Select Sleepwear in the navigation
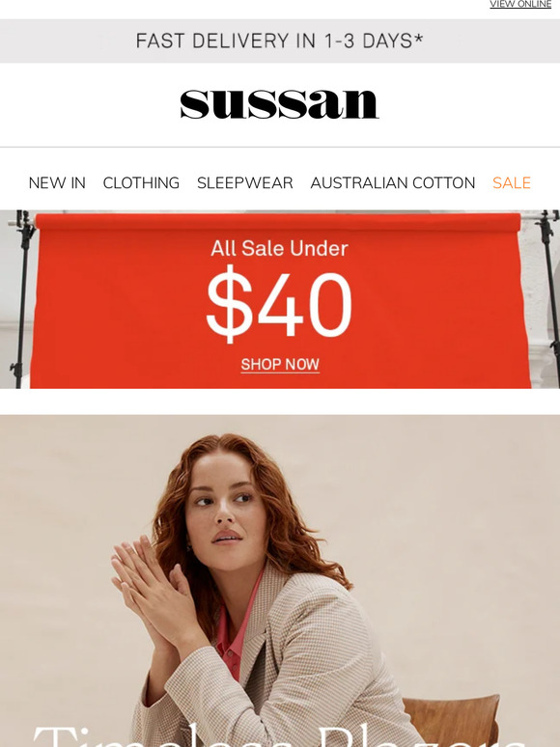Image resolution: width=560 pixels, height=747 pixels. [245, 183]
